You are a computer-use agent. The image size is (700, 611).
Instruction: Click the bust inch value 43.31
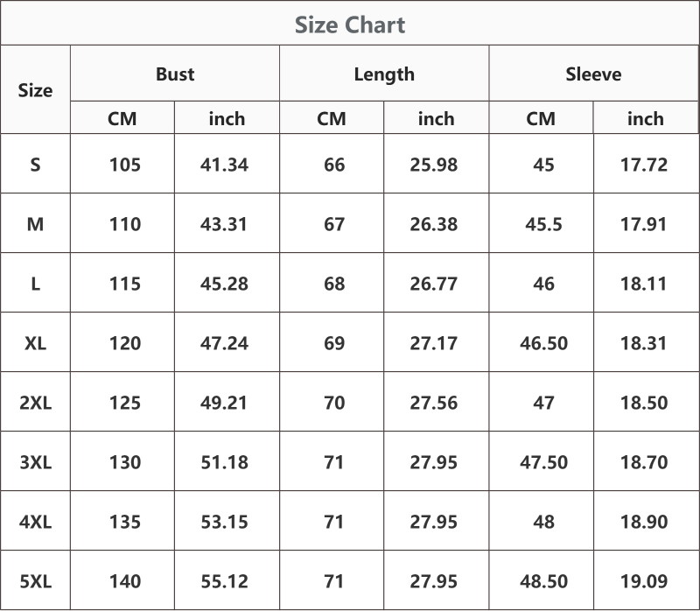[x=224, y=224]
